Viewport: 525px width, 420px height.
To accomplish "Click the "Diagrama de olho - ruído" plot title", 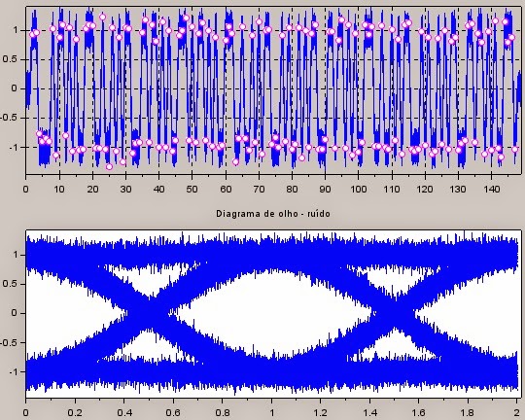I will tap(273, 214).
